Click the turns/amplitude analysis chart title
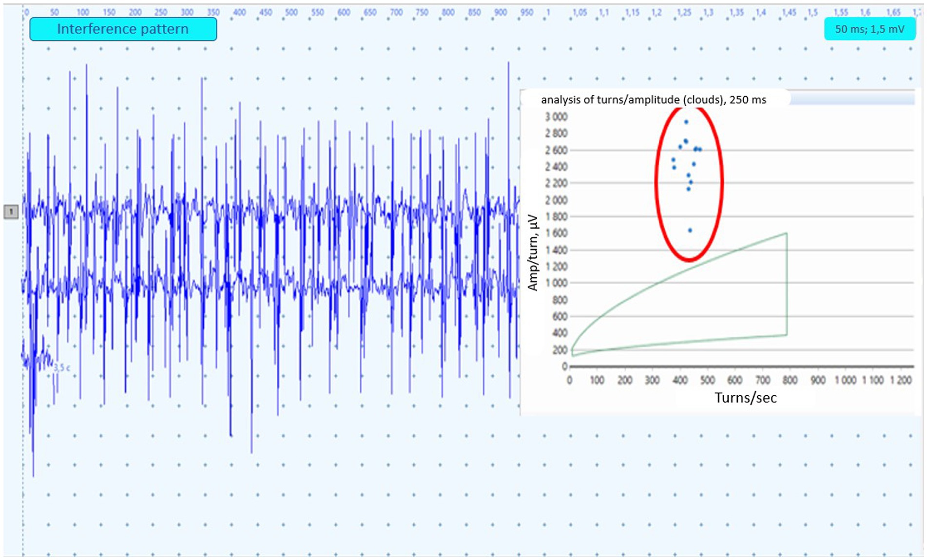 click(x=654, y=100)
